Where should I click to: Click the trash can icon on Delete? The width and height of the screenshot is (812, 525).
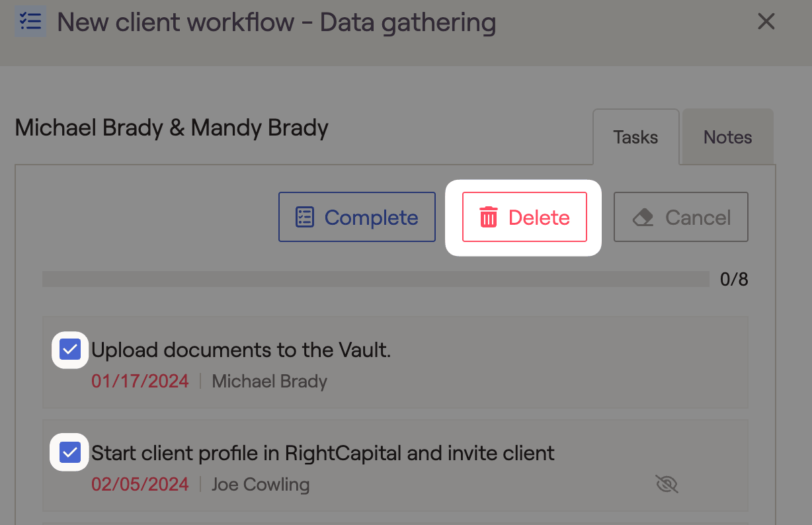coord(489,217)
